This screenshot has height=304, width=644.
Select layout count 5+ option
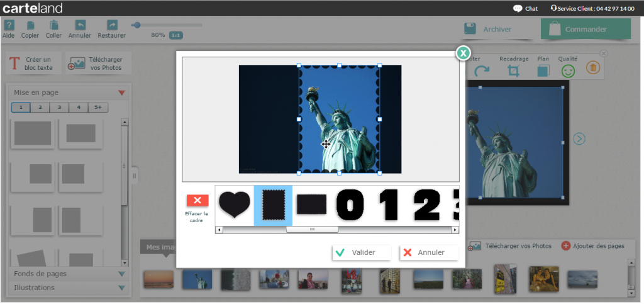98,108
